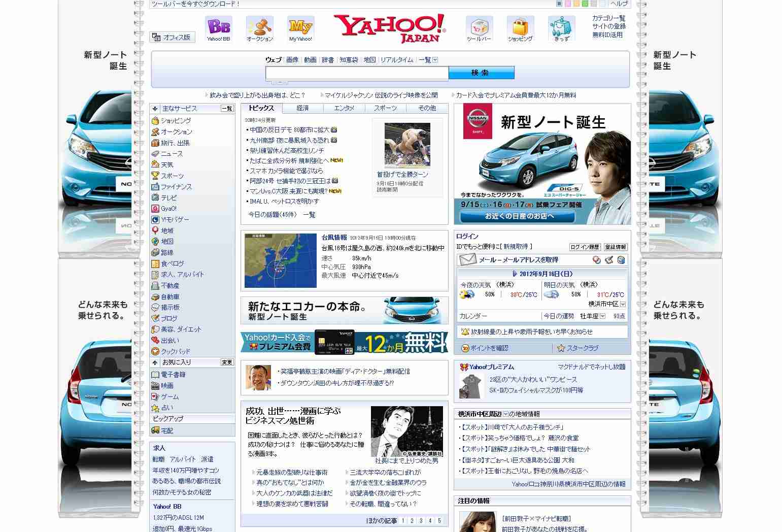The image size is (782, 532).
Task: Open the オークション gavel icon in header
Action: click(259, 29)
